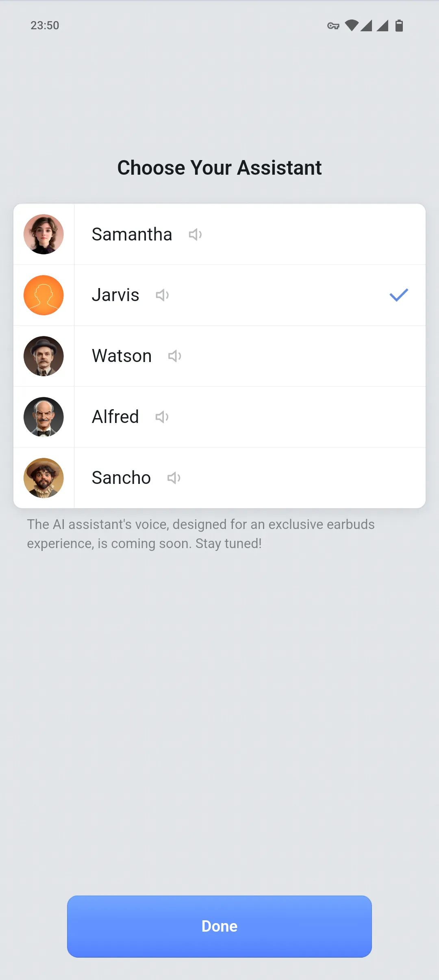
Task: Tap Sancho's avatar with straw hat
Action: (43, 478)
